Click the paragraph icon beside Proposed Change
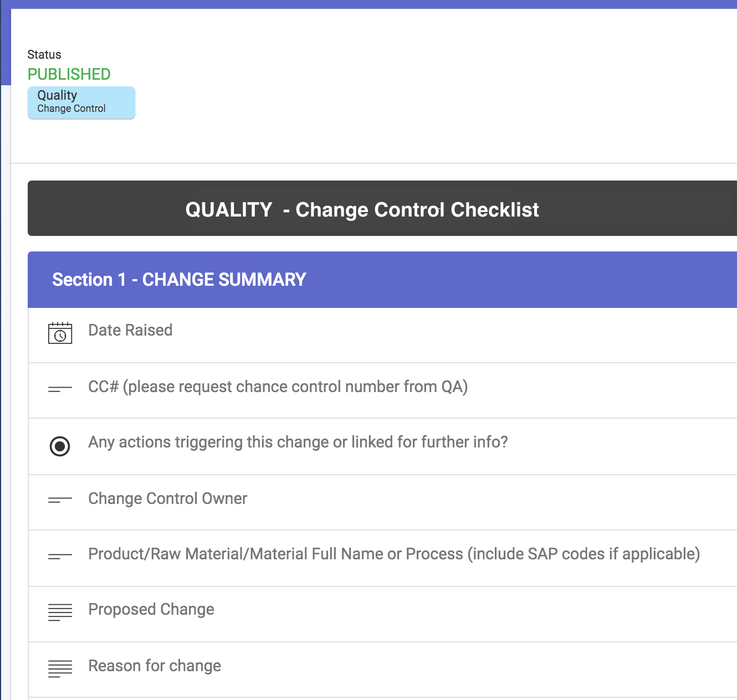This screenshot has width=737, height=700. click(60, 612)
